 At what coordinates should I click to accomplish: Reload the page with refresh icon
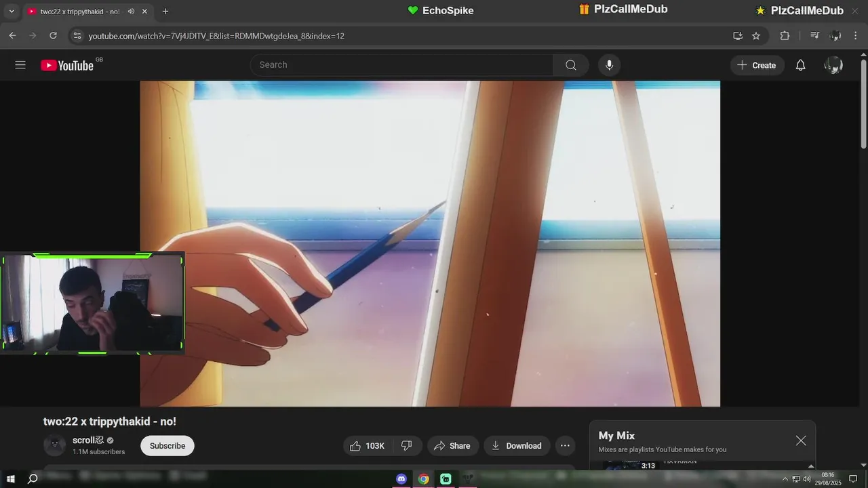[53, 36]
